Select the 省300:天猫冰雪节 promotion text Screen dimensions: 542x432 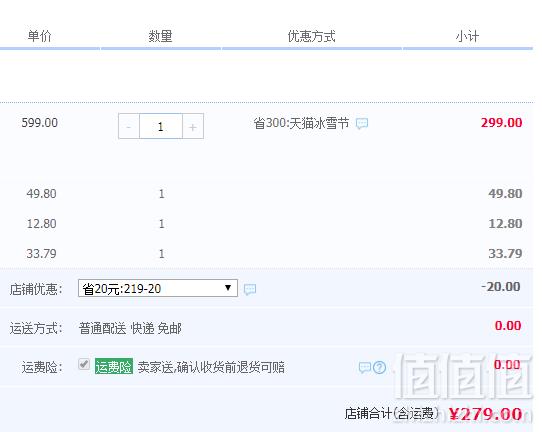301,123
